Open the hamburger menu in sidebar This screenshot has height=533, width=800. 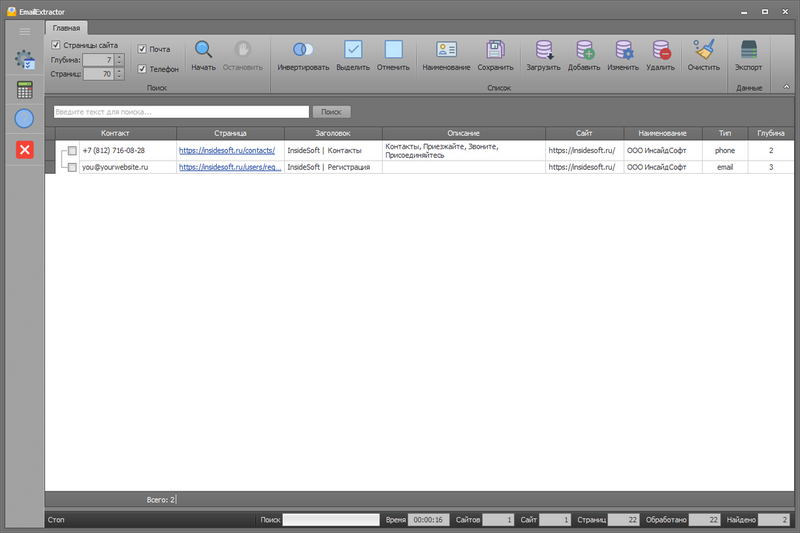24,32
